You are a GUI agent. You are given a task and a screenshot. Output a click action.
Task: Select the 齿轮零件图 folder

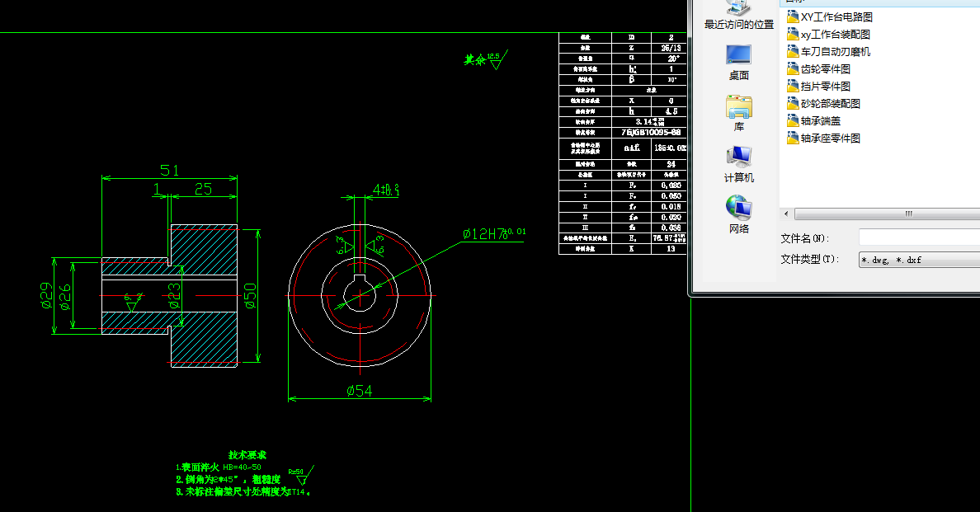(819, 68)
